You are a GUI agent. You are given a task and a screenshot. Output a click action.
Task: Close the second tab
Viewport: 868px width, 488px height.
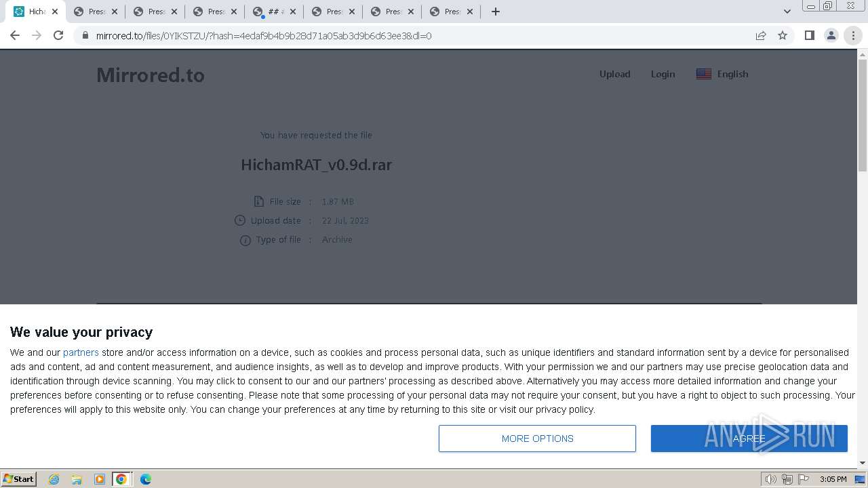click(x=114, y=12)
